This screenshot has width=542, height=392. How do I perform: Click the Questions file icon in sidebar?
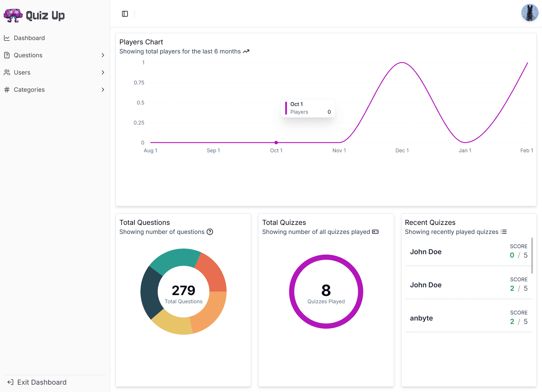click(x=7, y=55)
